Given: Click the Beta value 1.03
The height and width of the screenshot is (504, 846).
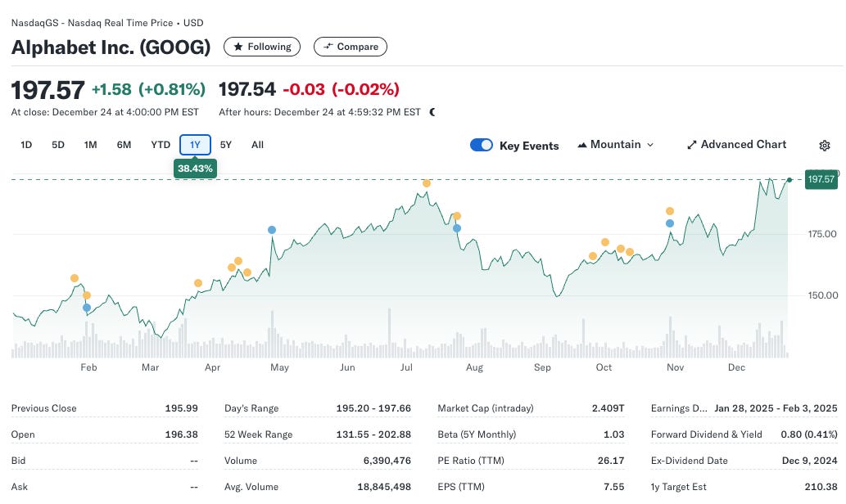Looking at the screenshot, I should 614,434.
